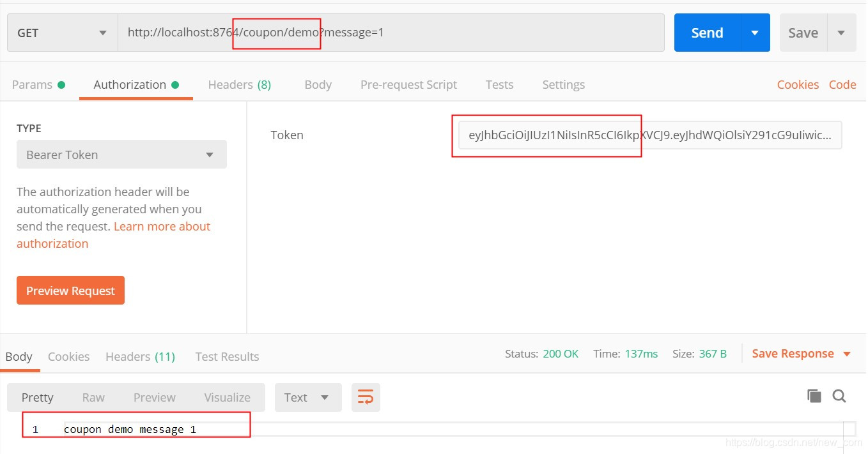Open the response Cookies tab
The width and height of the screenshot is (868, 454).
68,356
